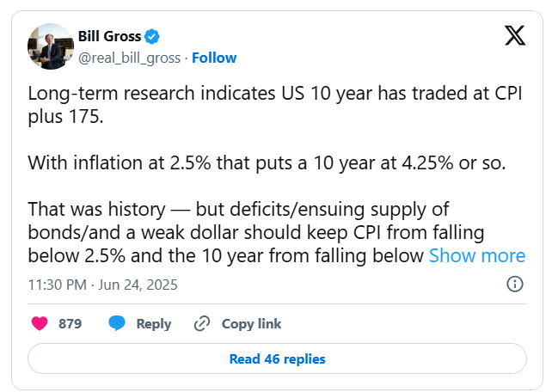Expand the tweet with Show more

(476, 255)
